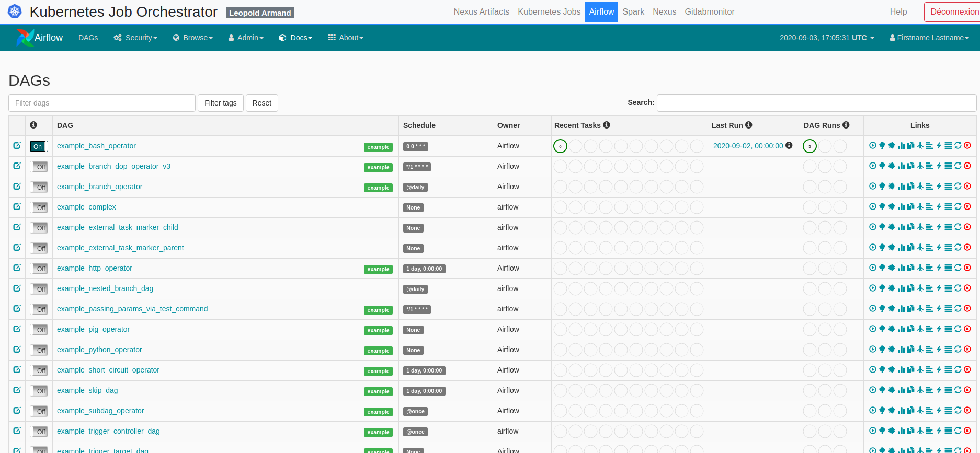Click info icon next to DAG Runs header
Image resolution: width=980 pixels, height=453 pixels.
[846, 125]
